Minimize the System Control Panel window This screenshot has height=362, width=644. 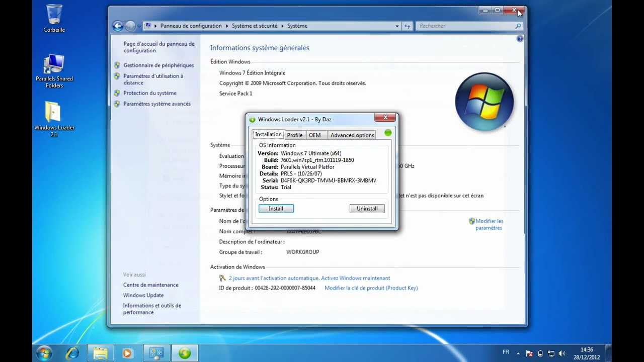click(485, 10)
